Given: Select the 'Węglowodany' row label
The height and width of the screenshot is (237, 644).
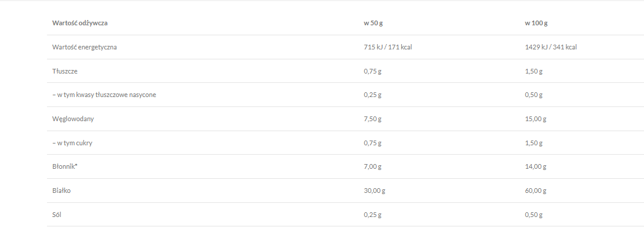Looking at the screenshot, I should pos(73,119).
